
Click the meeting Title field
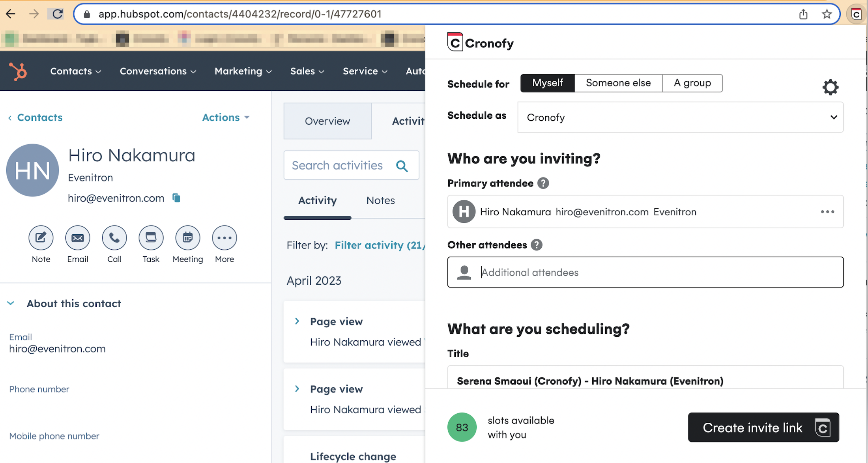(x=645, y=377)
